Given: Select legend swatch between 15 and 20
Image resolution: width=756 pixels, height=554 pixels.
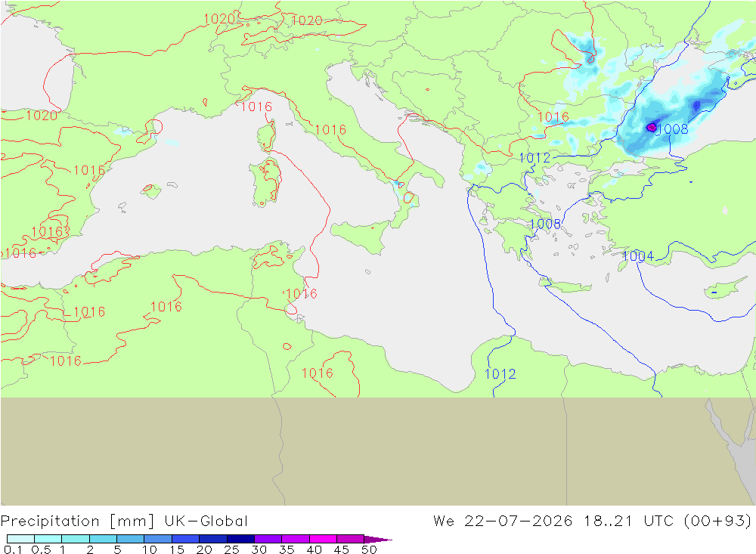Looking at the screenshot, I should click(x=186, y=539).
